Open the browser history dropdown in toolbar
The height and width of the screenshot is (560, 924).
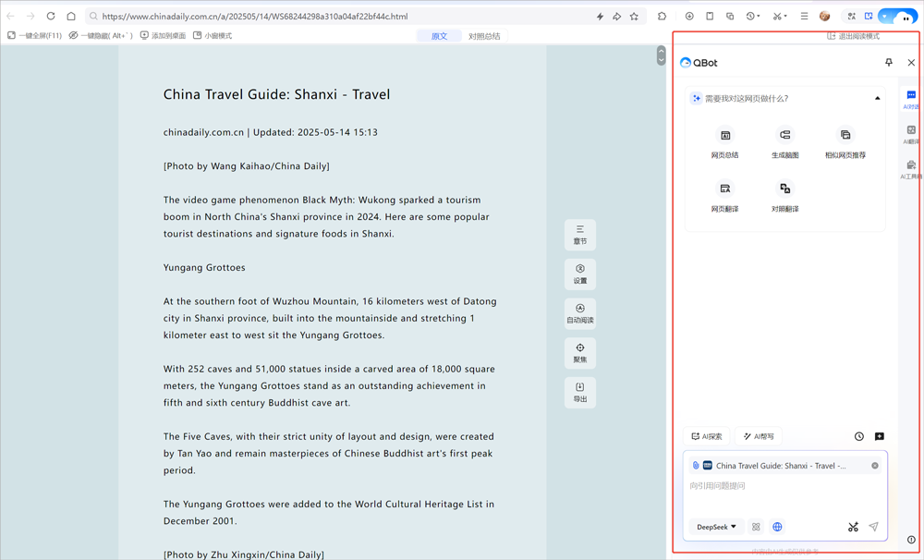pyautogui.click(x=752, y=17)
